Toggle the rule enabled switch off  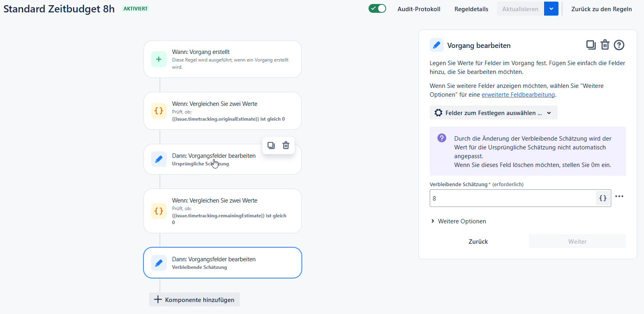click(377, 8)
